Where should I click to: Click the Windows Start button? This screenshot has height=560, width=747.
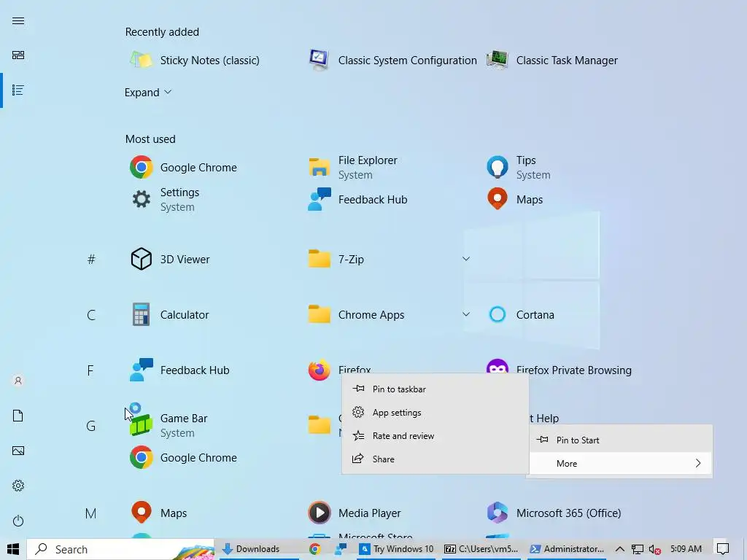pyautogui.click(x=13, y=549)
